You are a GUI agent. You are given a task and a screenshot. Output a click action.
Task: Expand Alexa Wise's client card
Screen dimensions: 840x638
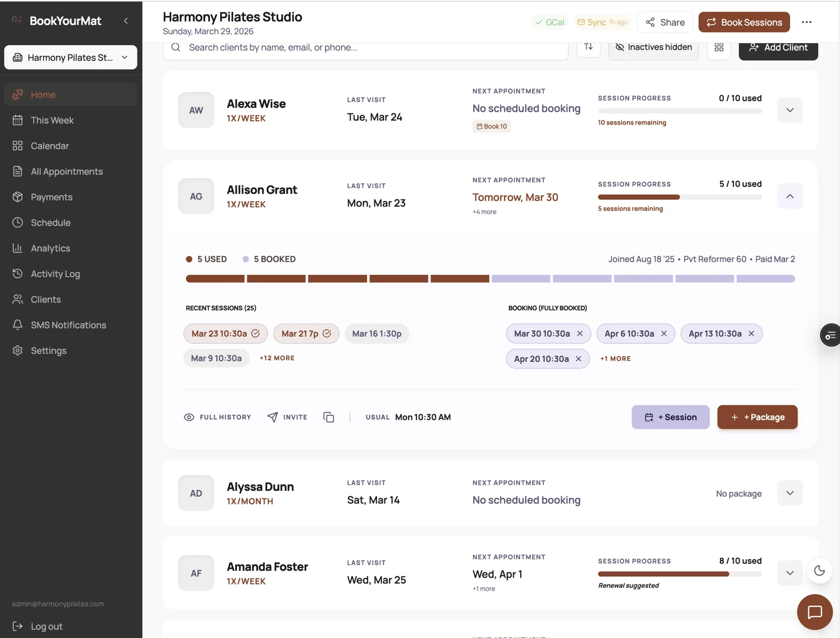point(790,110)
